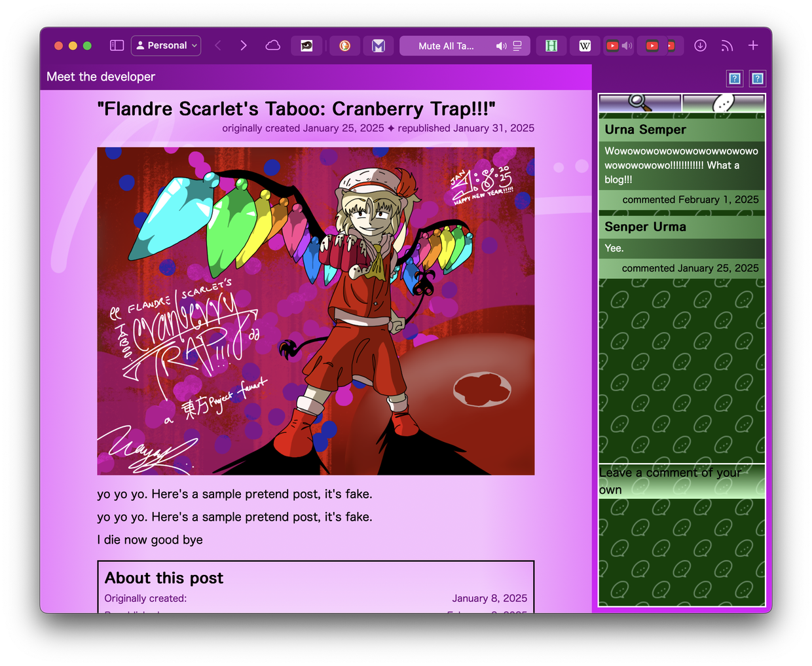Open the iCloud Tabs cloud icon
This screenshot has width=812, height=666.
272,45
